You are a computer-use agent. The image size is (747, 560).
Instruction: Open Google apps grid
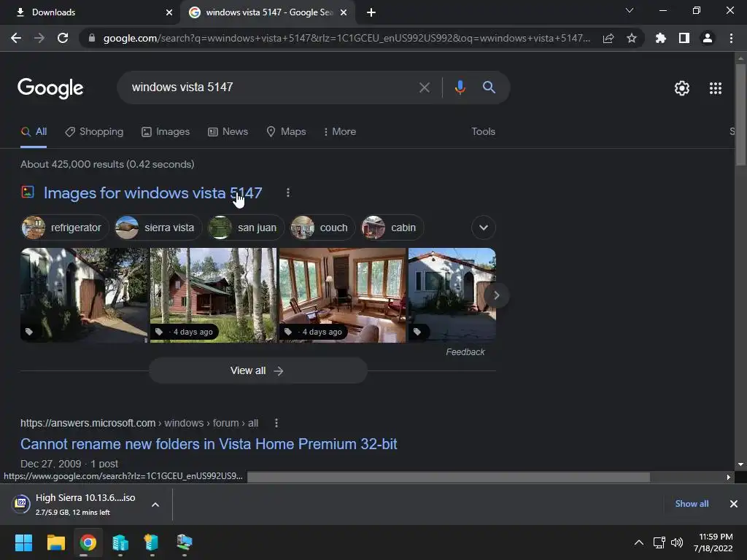point(715,88)
